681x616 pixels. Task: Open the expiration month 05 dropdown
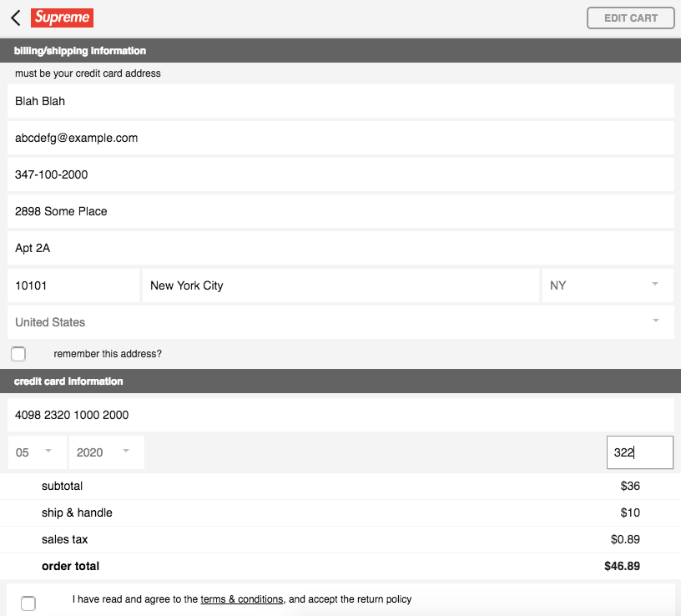38,452
